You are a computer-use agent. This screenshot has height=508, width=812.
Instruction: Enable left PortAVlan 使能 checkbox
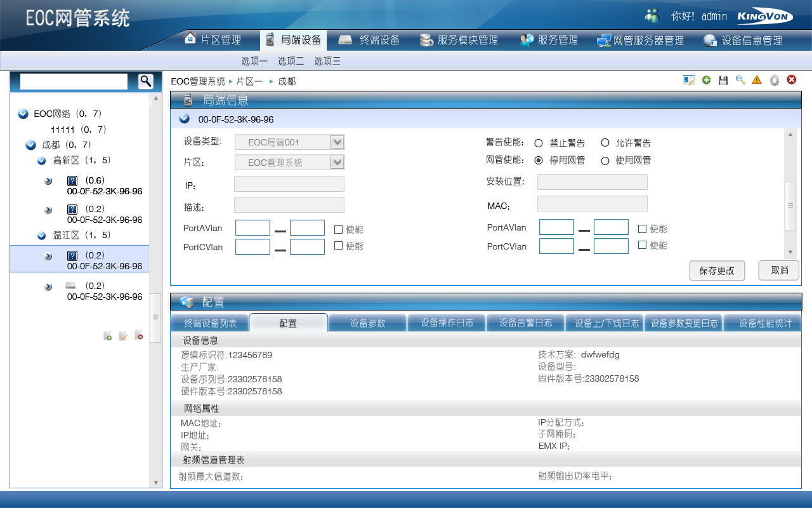click(x=338, y=229)
